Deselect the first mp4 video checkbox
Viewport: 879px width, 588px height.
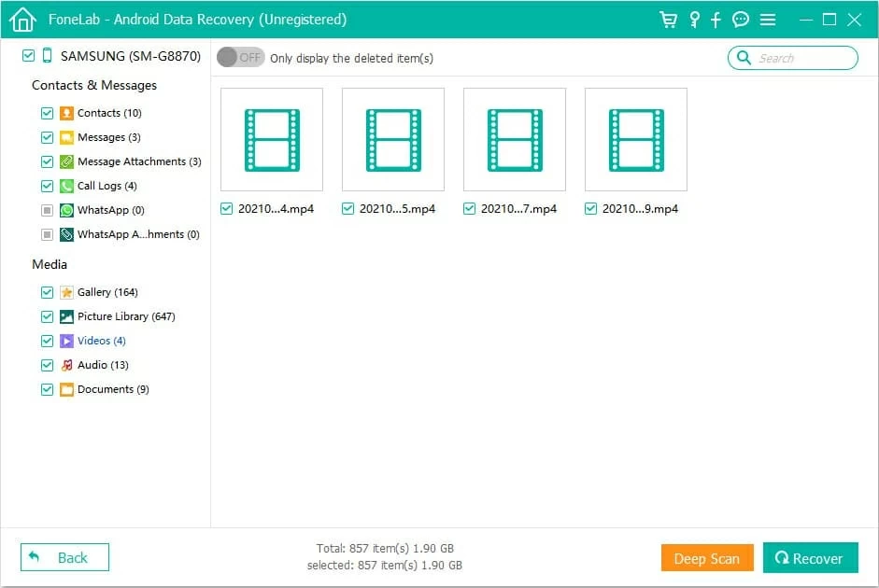(x=226, y=209)
